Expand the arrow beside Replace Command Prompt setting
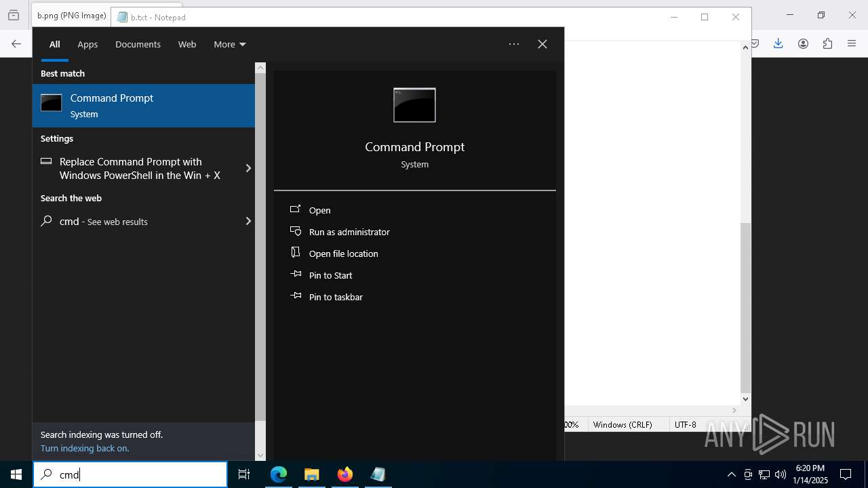The width and height of the screenshot is (868, 488). click(x=248, y=168)
